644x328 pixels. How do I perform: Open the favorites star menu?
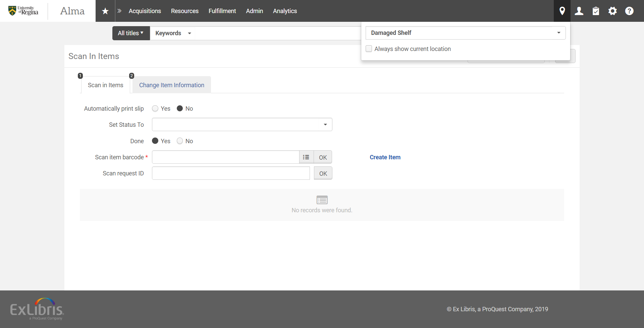pyautogui.click(x=105, y=11)
